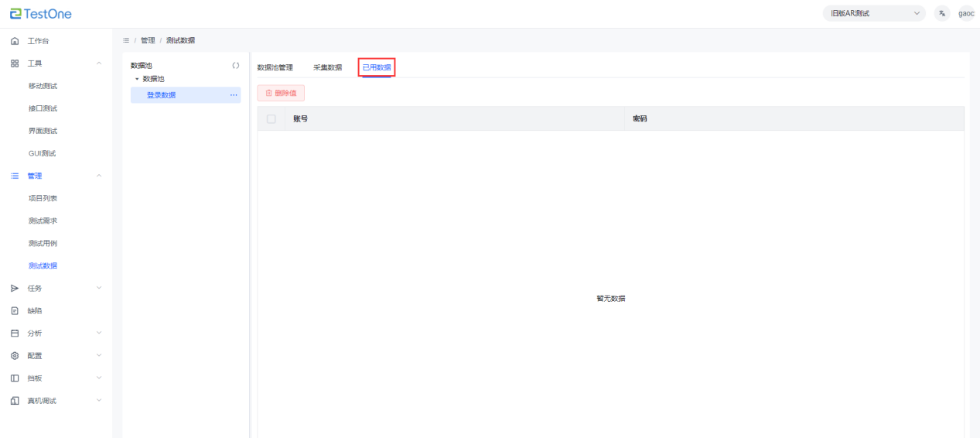Expand the 任务 sidebar section
This screenshot has width=980, height=438.
(98, 289)
